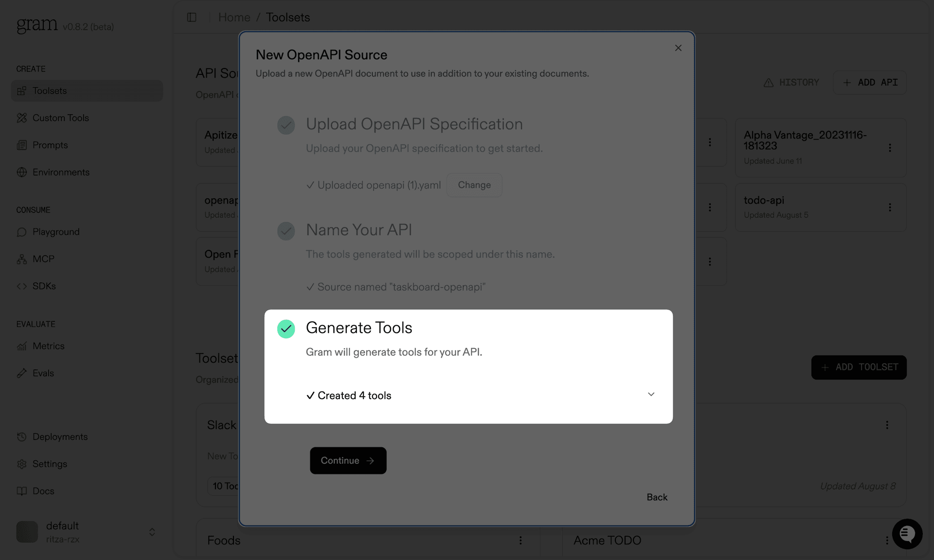934x560 pixels.
Task: Open the todo-api options menu
Action: (891, 207)
